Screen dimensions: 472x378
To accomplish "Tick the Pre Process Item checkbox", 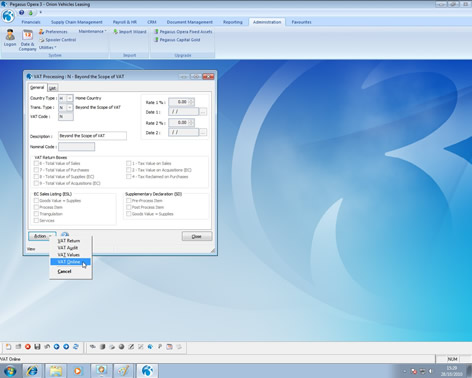I will (128, 201).
